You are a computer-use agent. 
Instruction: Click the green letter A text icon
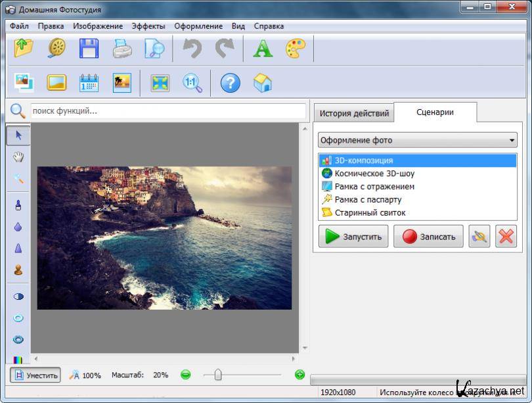click(263, 49)
